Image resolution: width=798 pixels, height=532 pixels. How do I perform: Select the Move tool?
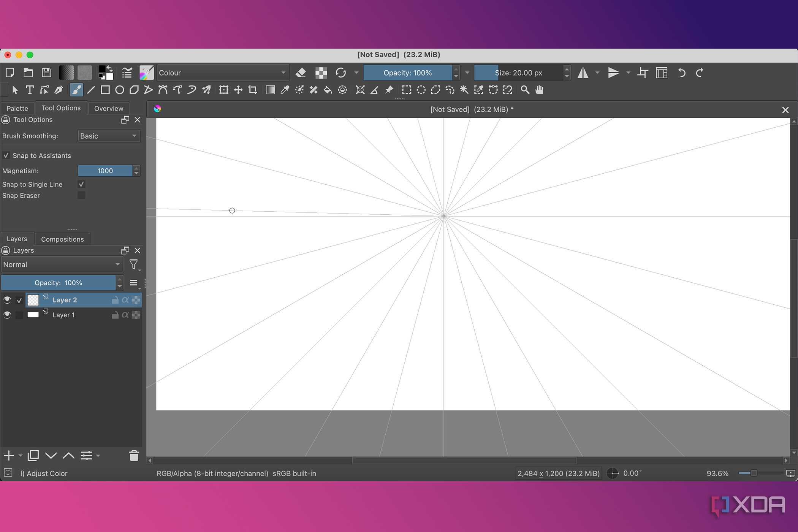tap(238, 90)
